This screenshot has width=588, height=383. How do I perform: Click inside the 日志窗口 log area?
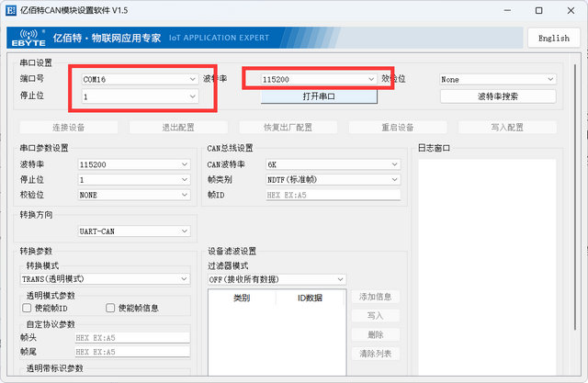[487, 267]
